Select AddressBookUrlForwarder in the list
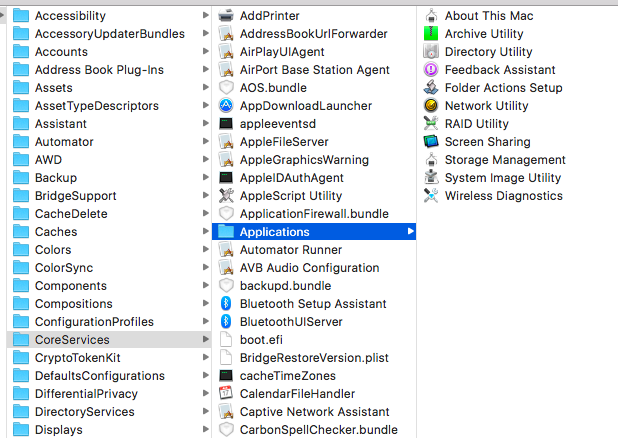618x438 pixels. point(314,34)
